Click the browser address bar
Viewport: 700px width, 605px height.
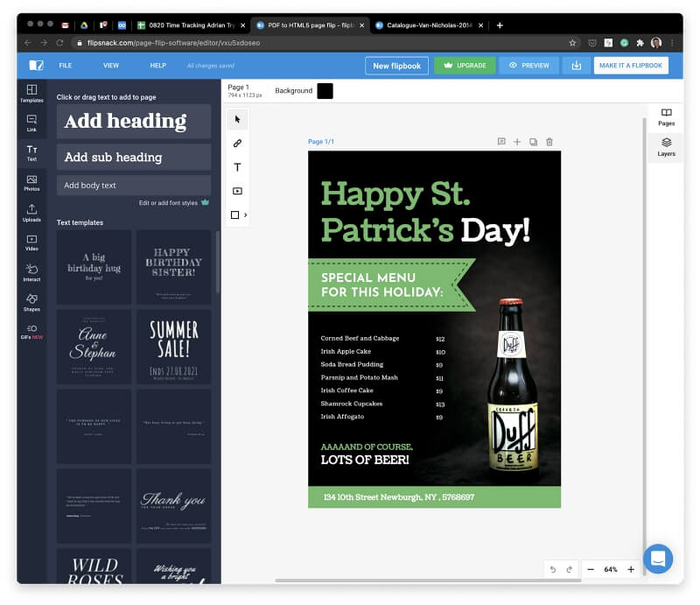tap(321, 43)
